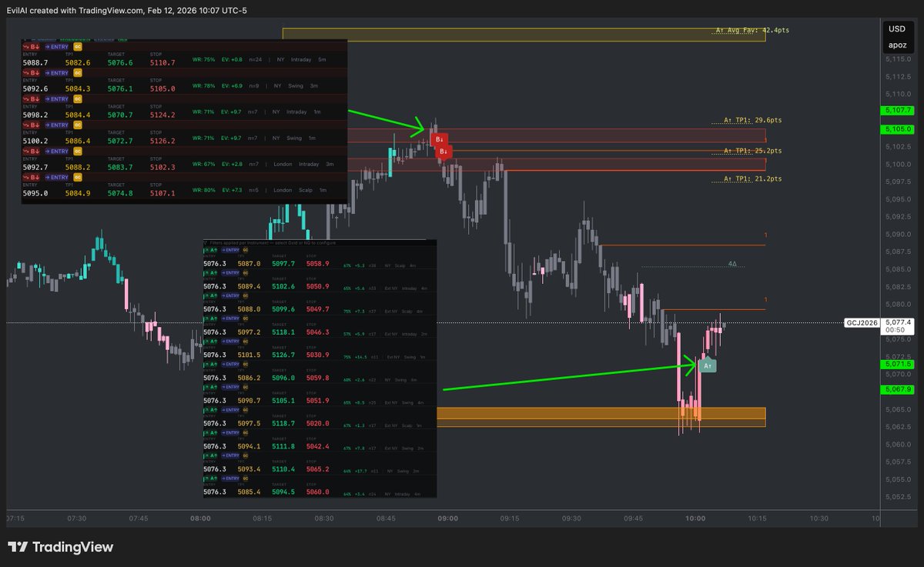Click the B↓ badge above entry 5100.2
Image resolution: width=924 pixels, height=567 pixels.
tap(32, 125)
